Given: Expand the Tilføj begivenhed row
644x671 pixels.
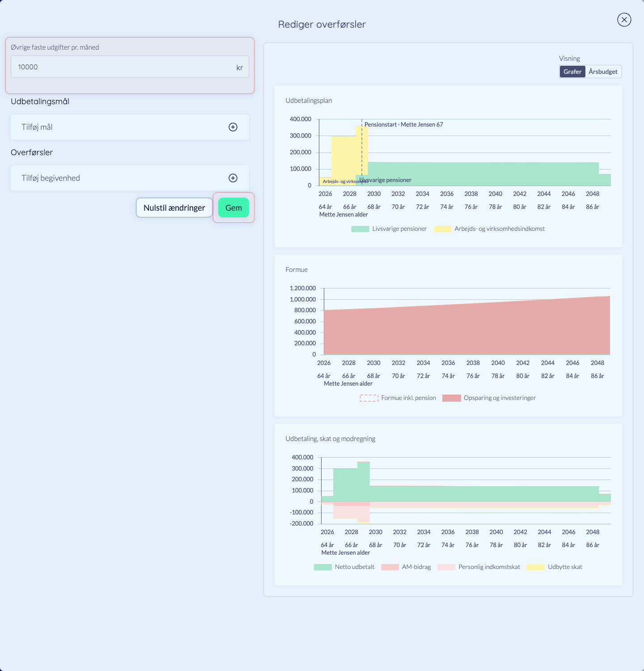Looking at the screenshot, I should click(130, 178).
